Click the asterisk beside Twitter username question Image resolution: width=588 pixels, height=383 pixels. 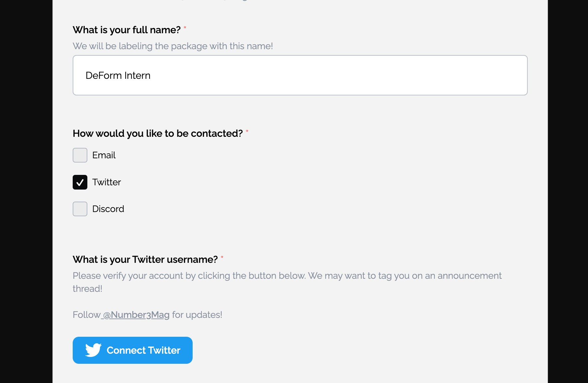tap(222, 257)
